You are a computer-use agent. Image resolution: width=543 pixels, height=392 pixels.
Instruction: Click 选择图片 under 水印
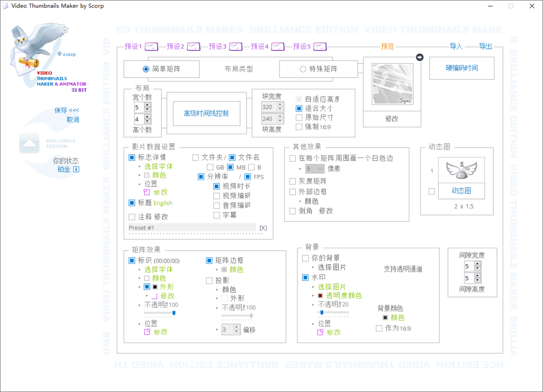coord(332,287)
